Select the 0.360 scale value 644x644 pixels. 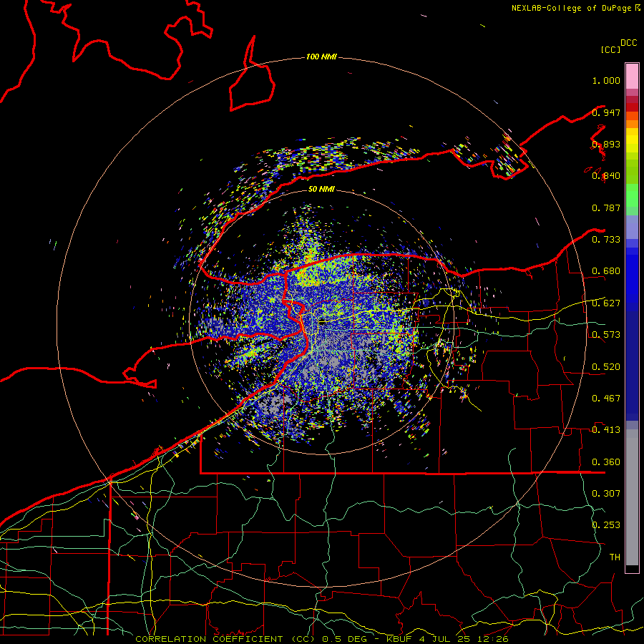click(x=606, y=462)
